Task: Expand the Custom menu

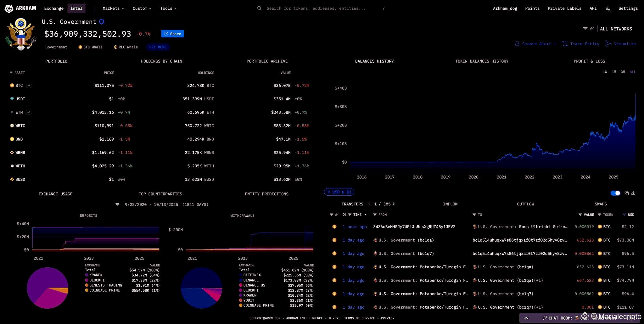Action: [142, 8]
